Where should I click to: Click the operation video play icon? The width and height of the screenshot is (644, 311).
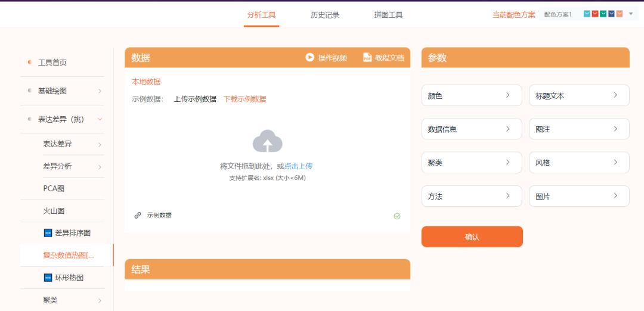309,57
